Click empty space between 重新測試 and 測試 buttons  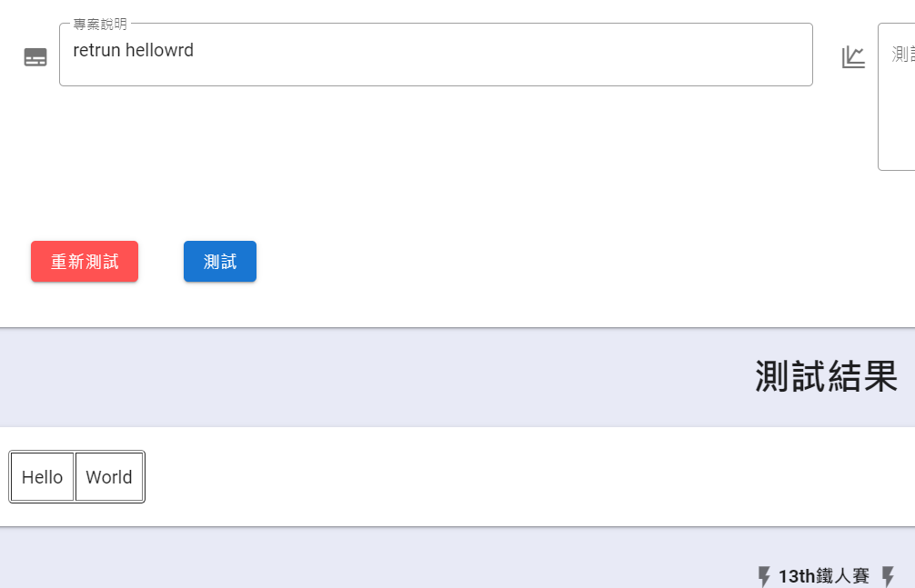coord(161,262)
